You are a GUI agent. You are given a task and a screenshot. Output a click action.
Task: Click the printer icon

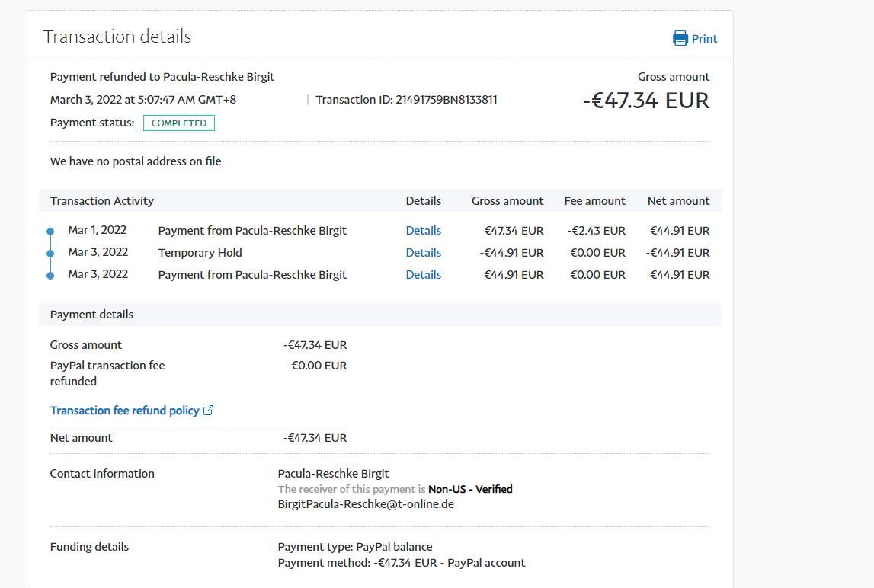pyautogui.click(x=680, y=39)
